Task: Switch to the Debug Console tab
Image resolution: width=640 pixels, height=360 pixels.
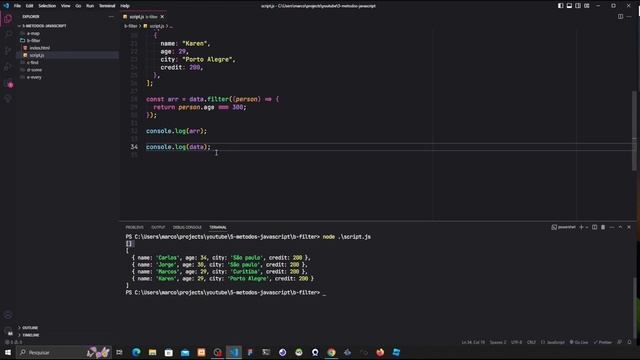Action: (x=187, y=227)
